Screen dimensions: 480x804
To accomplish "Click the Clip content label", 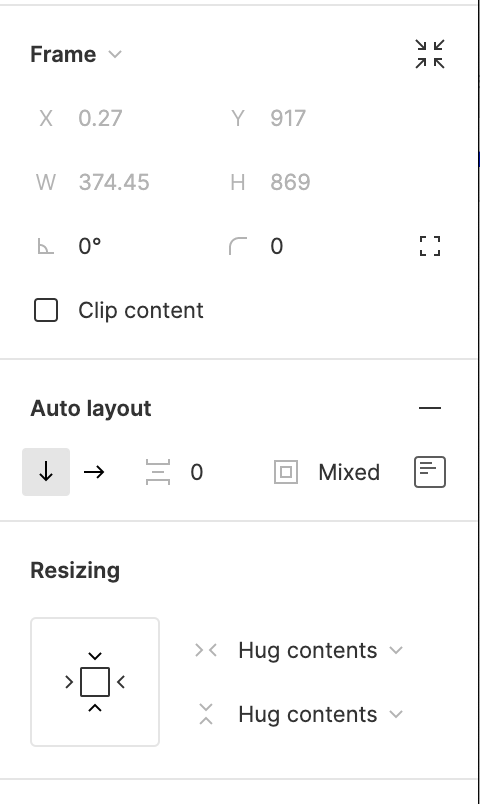I will pos(141,311).
